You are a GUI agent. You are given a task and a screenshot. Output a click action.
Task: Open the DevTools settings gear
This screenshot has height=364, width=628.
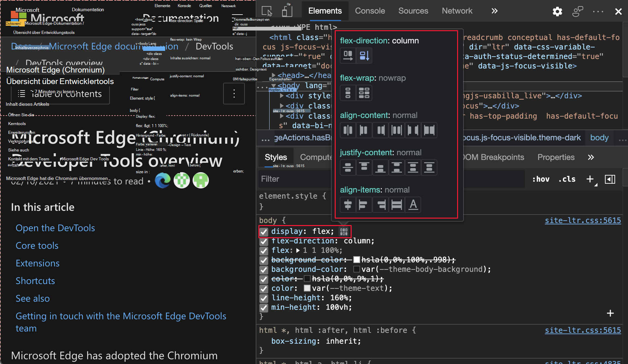557,11
